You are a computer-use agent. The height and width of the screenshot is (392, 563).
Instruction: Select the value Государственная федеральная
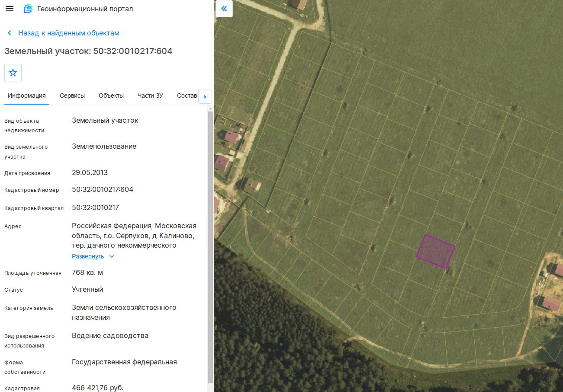(125, 362)
